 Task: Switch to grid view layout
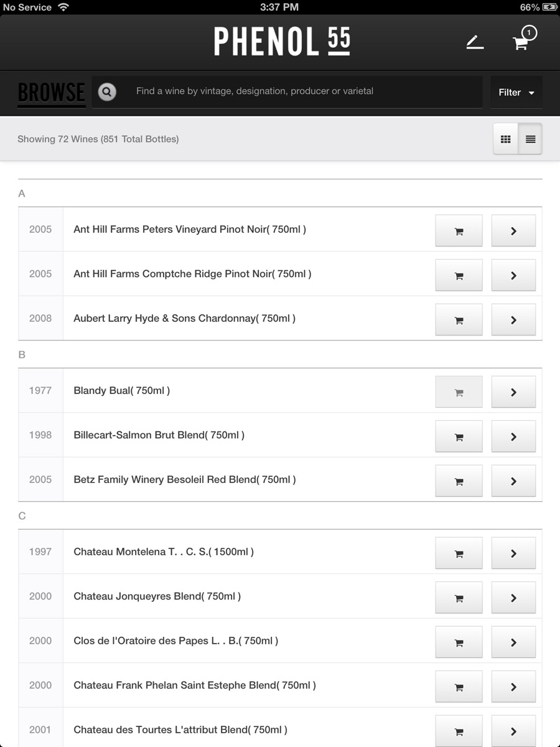tap(505, 139)
